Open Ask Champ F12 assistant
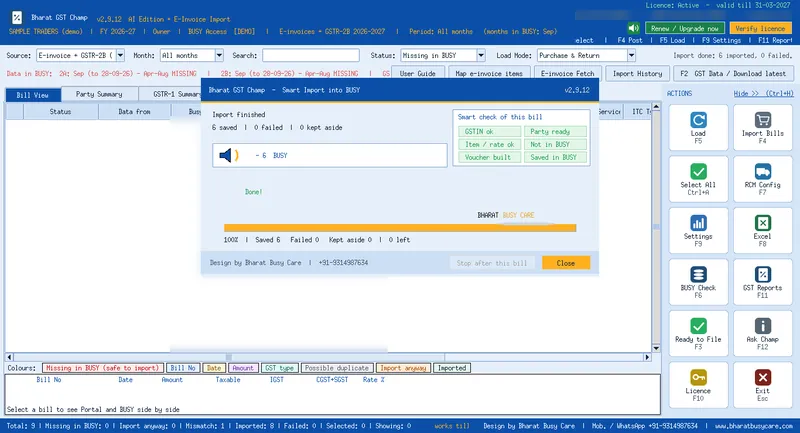 762,334
